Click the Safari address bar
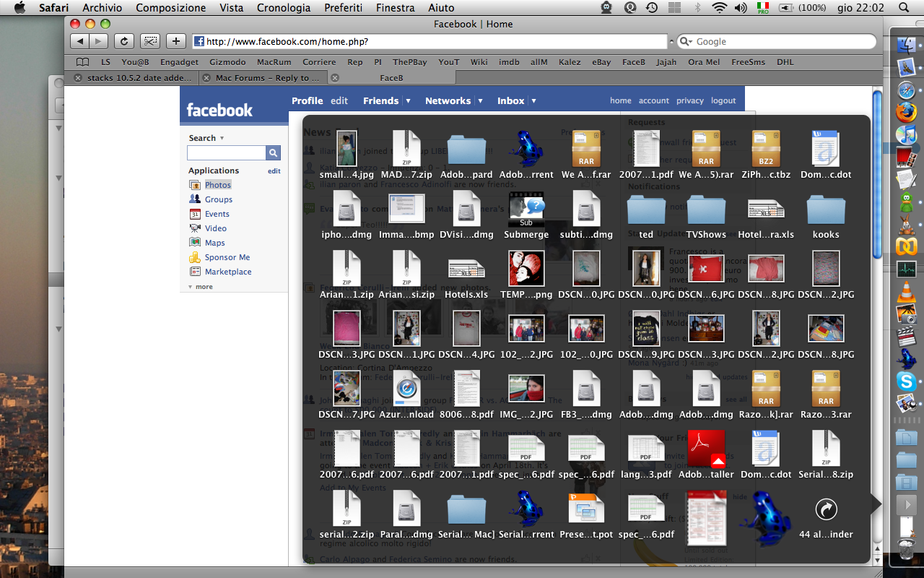The height and width of the screenshot is (578, 924). 430,42
